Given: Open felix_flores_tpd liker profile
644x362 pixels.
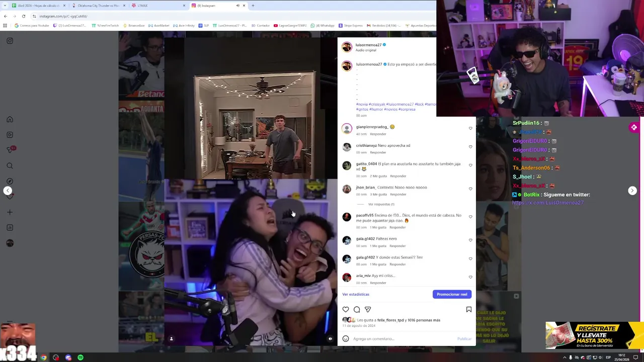Looking at the screenshot, I should click(x=390, y=320).
